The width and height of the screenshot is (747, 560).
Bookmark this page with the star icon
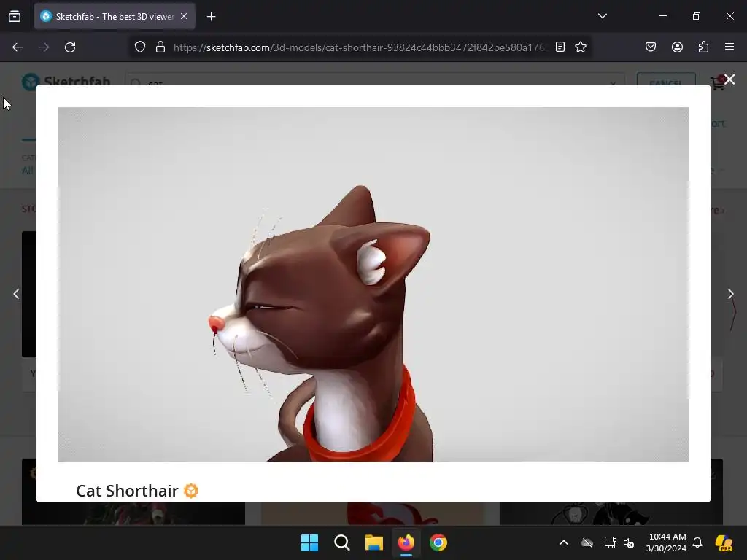580,47
